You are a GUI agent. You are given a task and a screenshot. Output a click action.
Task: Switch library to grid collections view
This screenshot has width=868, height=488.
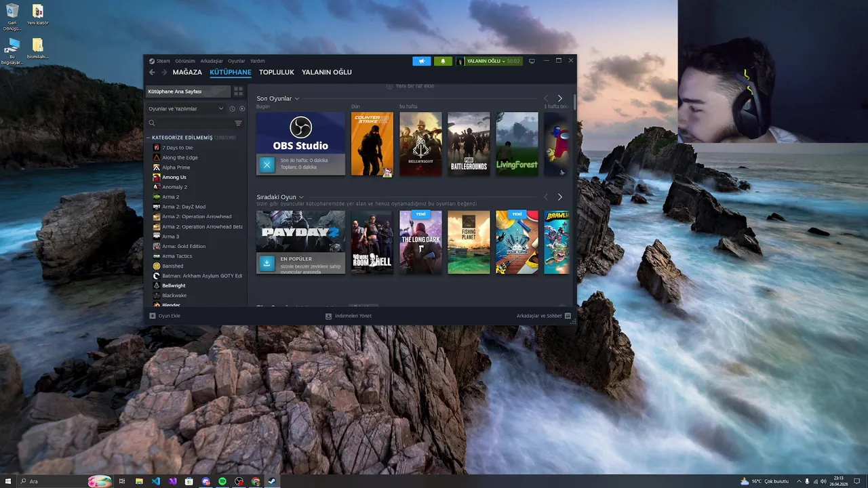point(238,91)
